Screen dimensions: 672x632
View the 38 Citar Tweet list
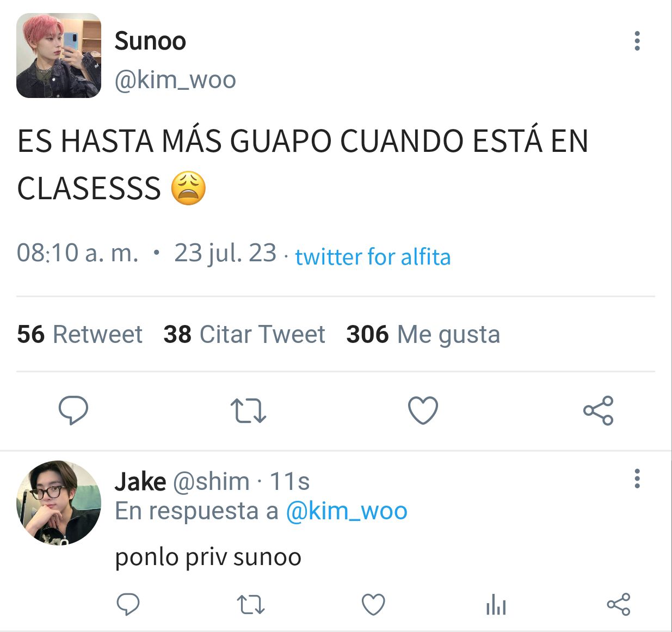point(244,334)
